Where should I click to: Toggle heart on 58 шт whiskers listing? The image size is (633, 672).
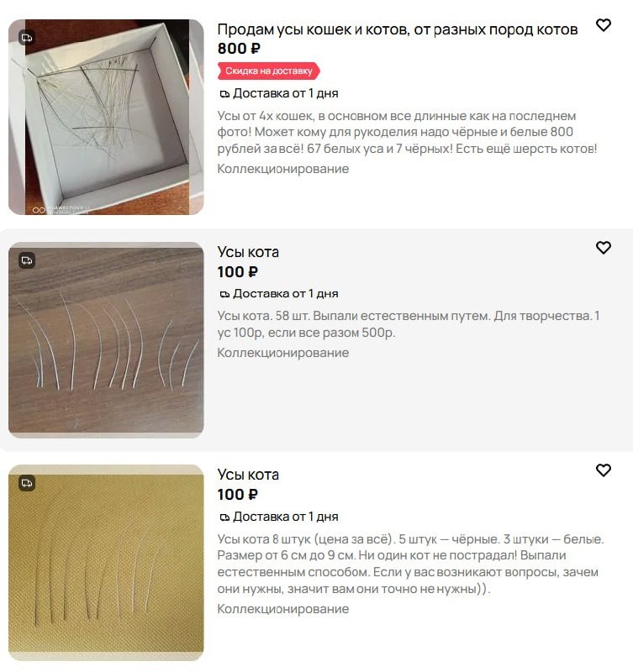(x=604, y=248)
